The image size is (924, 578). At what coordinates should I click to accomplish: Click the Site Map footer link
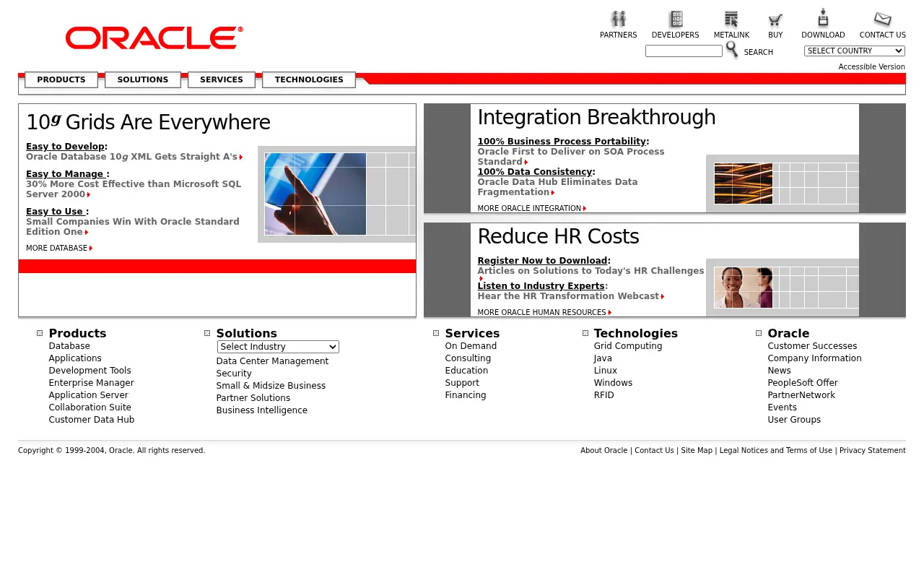click(x=697, y=450)
